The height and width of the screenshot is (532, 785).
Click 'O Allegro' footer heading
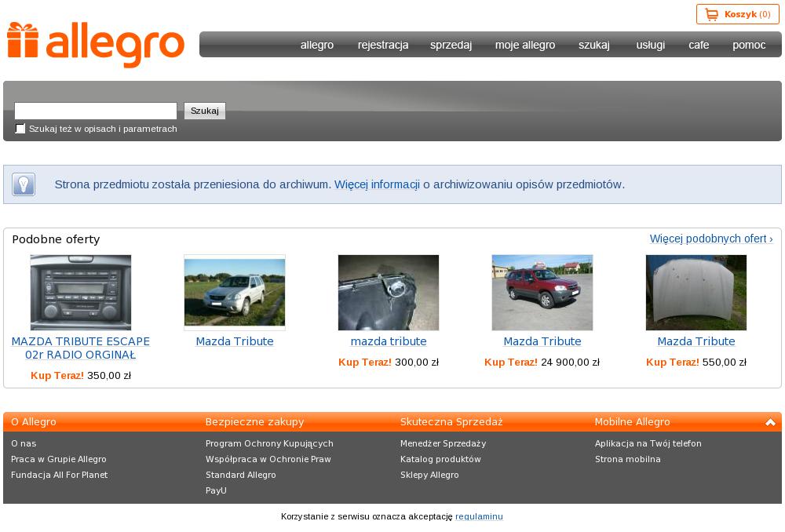click(x=34, y=422)
